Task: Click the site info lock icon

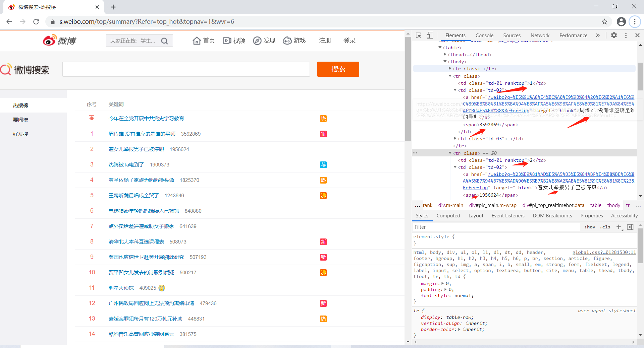Action: tap(53, 22)
